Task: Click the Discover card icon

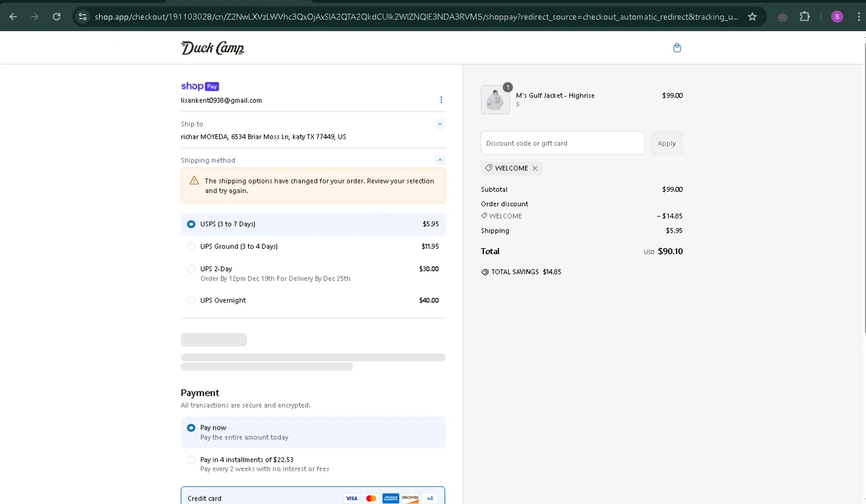Action: 410,498
